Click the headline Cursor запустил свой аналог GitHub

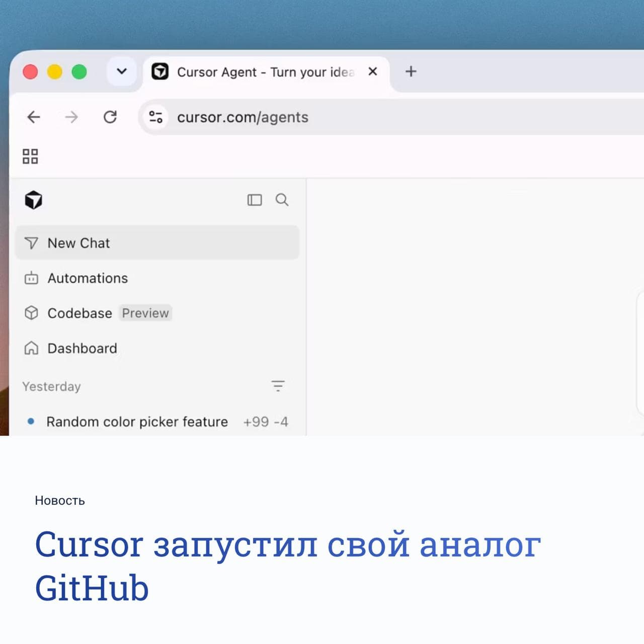point(288,566)
